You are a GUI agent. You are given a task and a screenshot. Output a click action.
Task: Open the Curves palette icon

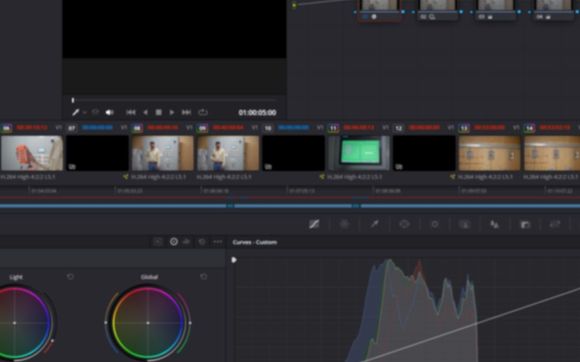coord(314,224)
